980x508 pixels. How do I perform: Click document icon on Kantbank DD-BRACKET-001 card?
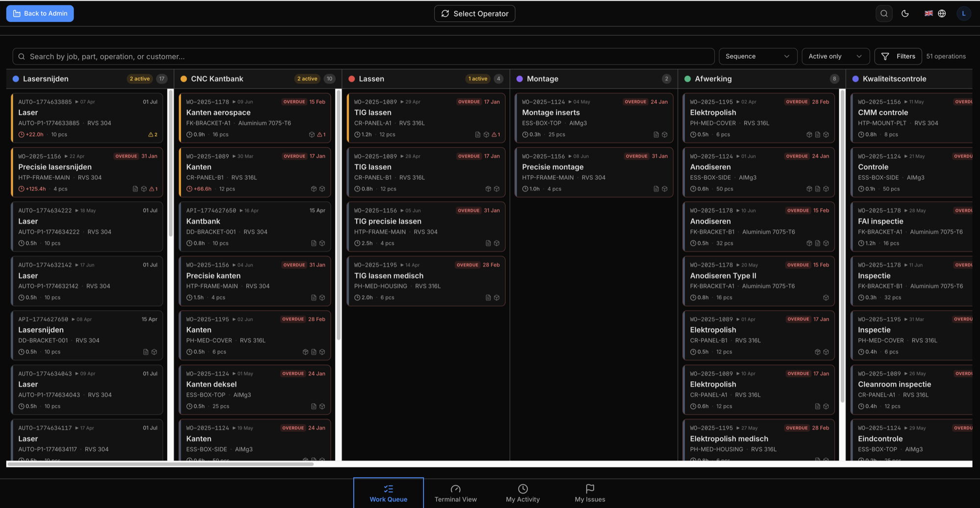[x=314, y=243]
